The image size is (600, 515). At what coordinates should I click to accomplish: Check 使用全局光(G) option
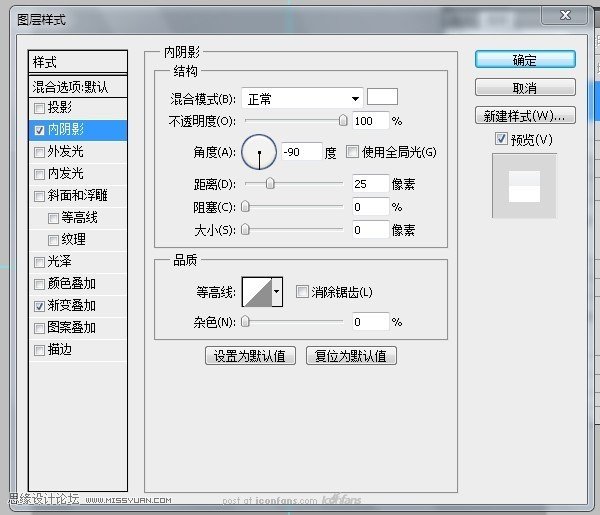pos(352,152)
